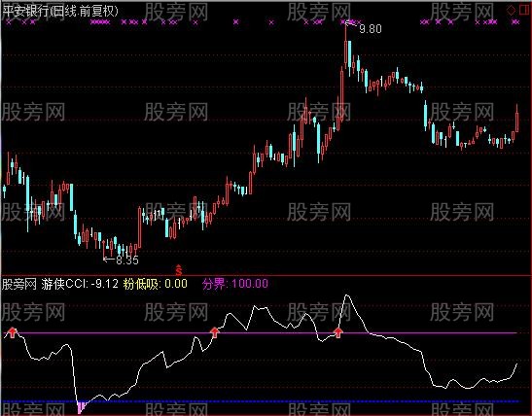The width and height of the screenshot is (532, 416).
Task: Click the 8.35 low price label
Action: click(127, 260)
